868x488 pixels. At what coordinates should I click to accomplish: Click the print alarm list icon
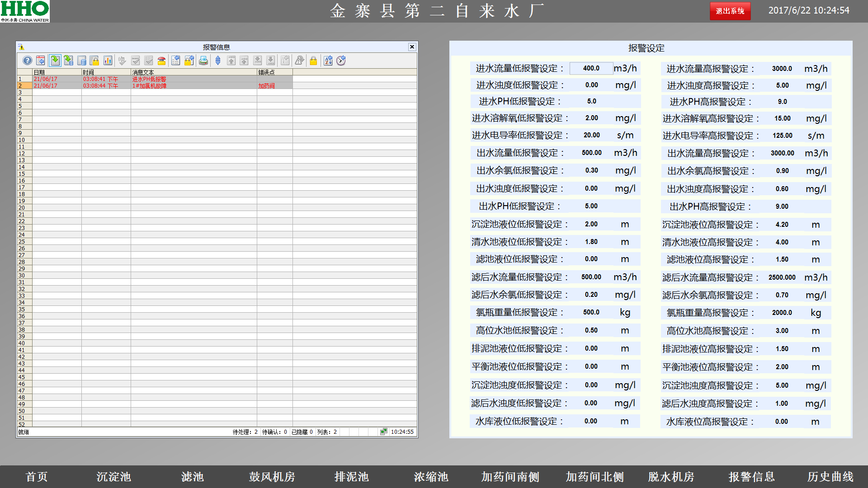pyautogui.click(x=203, y=61)
